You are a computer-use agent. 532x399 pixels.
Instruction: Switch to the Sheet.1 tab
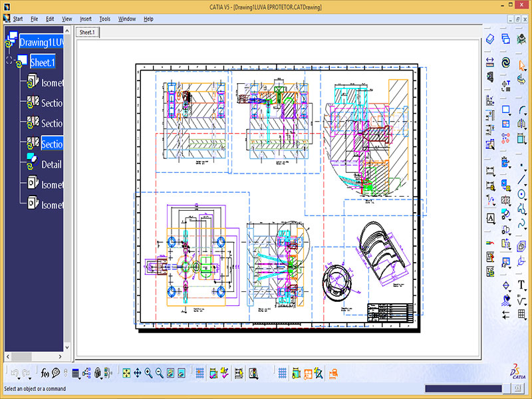(x=86, y=32)
